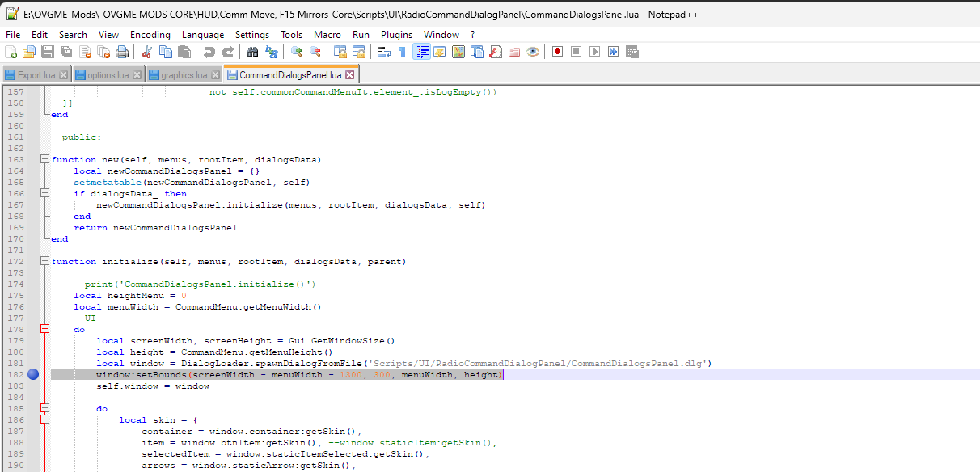Image resolution: width=980 pixels, height=472 pixels.
Task: Click the blue bookmark marker on line 182
Action: [x=33, y=375]
